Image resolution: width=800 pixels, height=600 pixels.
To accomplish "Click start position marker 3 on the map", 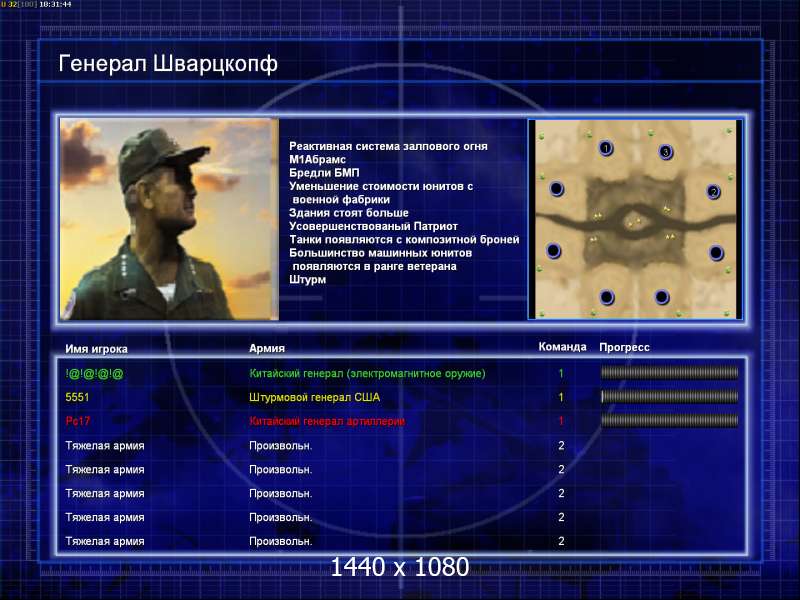I will click(665, 152).
